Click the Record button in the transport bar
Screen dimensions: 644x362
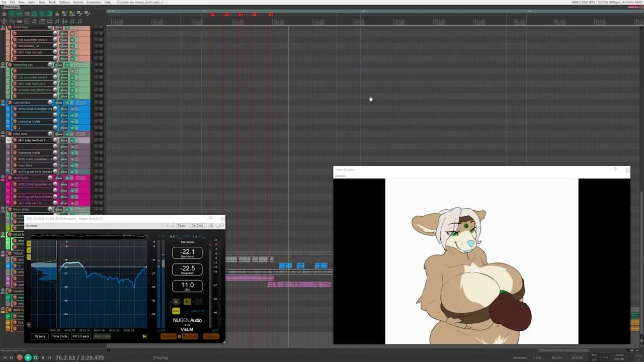20,357
